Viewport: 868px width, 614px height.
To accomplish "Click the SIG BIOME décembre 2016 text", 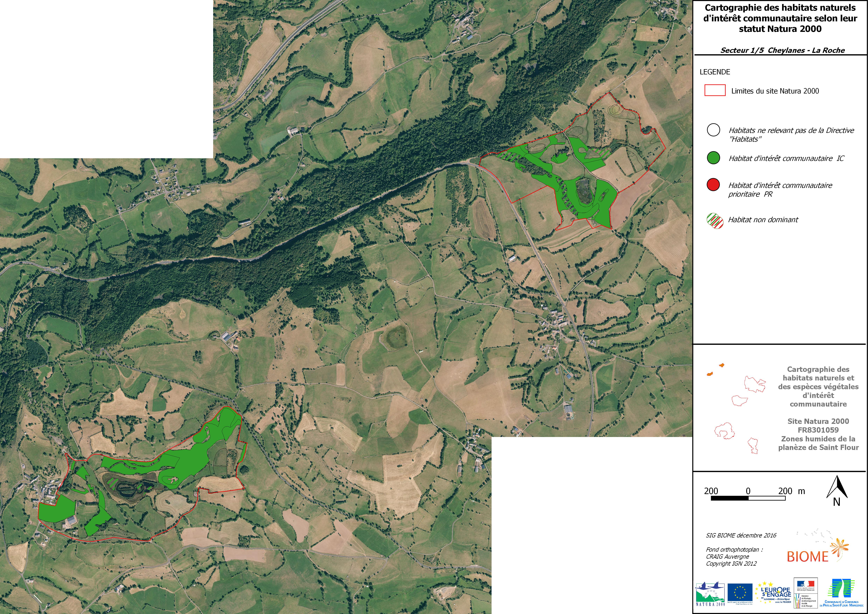I will click(x=741, y=535).
